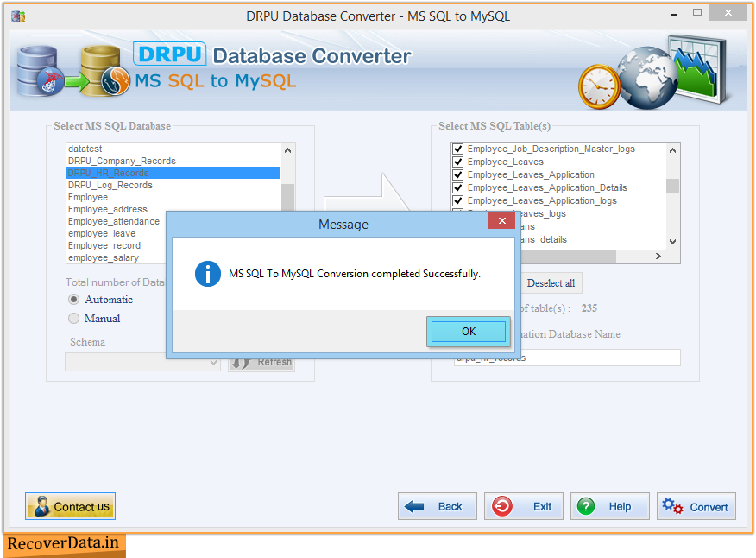Select the Automatic radio button
This screenshot has width=756, height=558.
73,300
